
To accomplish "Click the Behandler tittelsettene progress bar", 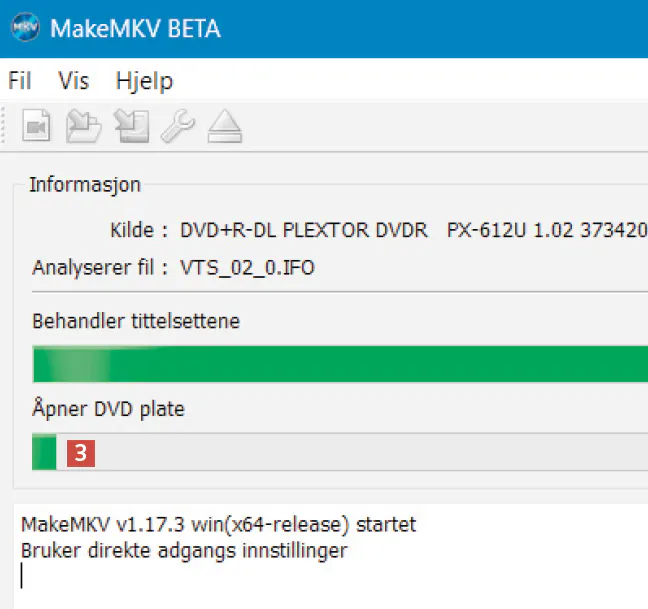I will [x=340, y=364].
